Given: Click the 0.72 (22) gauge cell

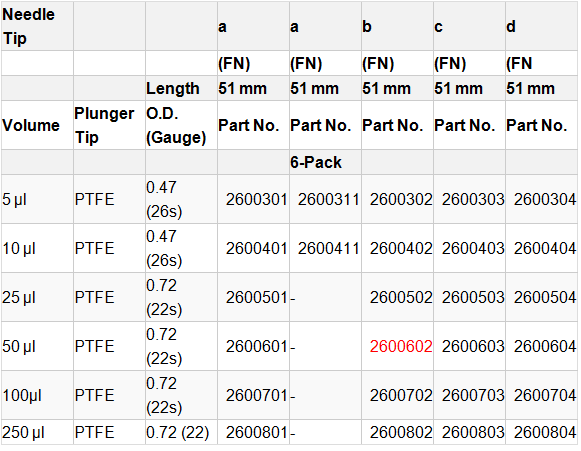Looking at the screenshot, I should point(177,432).
